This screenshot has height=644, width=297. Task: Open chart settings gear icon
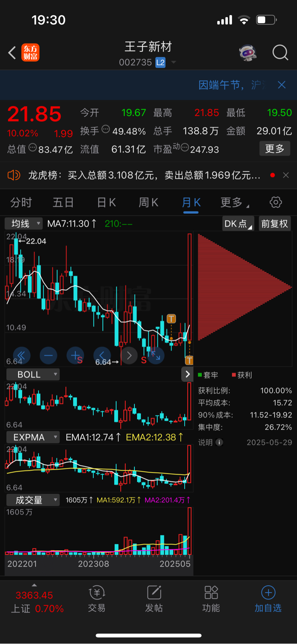click(276, 202)
